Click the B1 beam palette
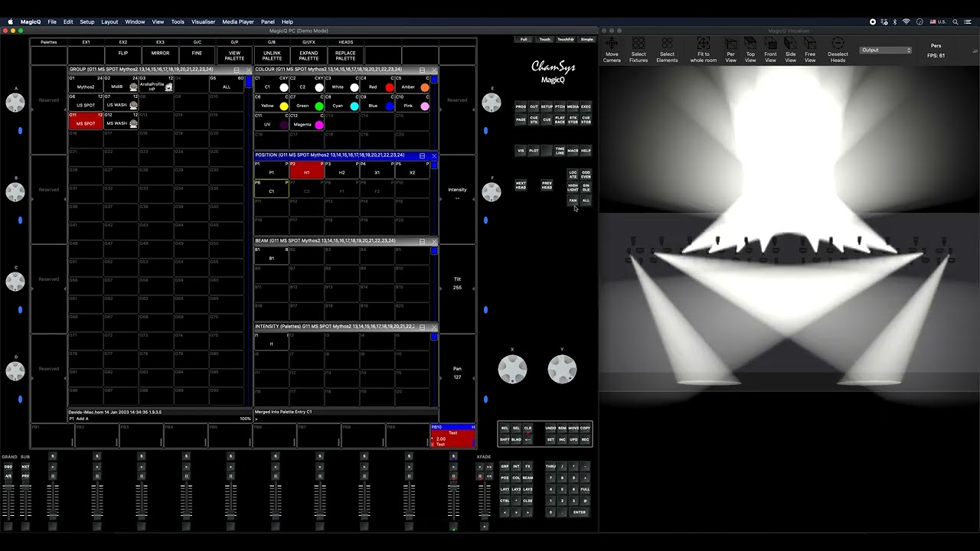 coord(271,256)
